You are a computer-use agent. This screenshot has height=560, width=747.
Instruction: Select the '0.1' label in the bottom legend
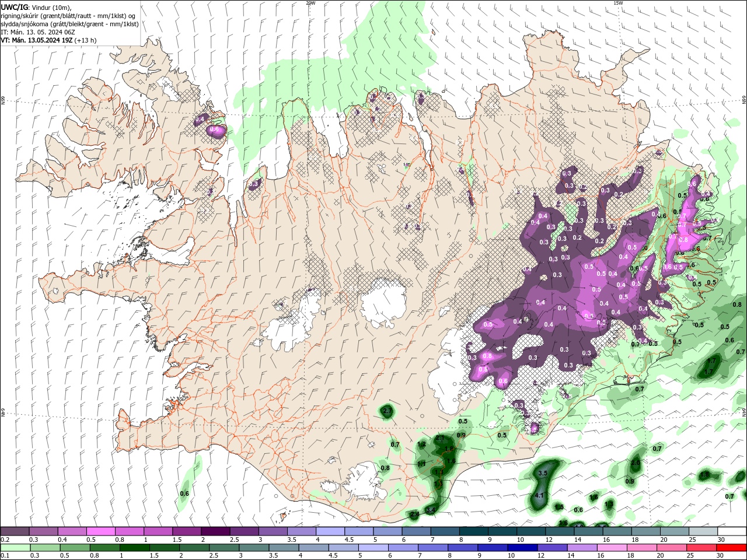coord(5,555)
